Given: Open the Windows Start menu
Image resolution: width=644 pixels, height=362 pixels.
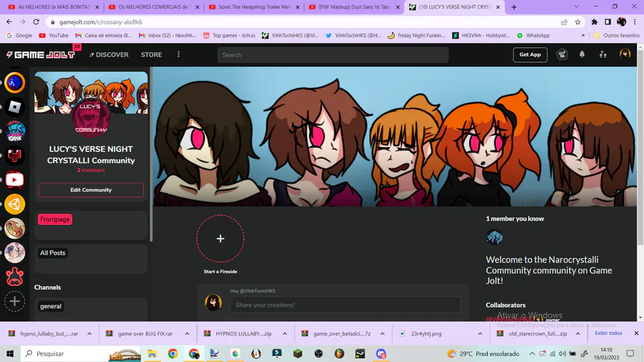Looking at the screenshot, I should pyautogui.click(x=10, y=353).
